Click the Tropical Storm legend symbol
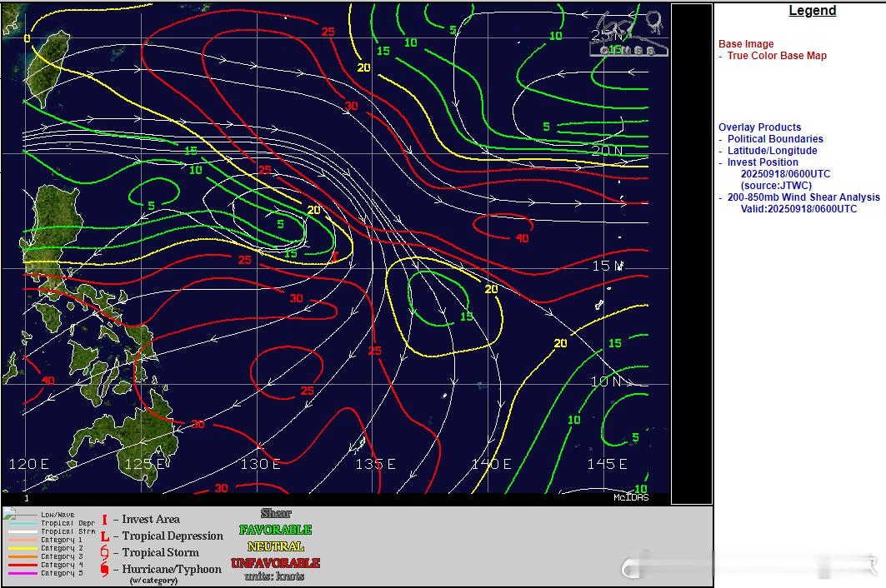Viewport: 886px width, 588px height. click(x=104, y=552)
